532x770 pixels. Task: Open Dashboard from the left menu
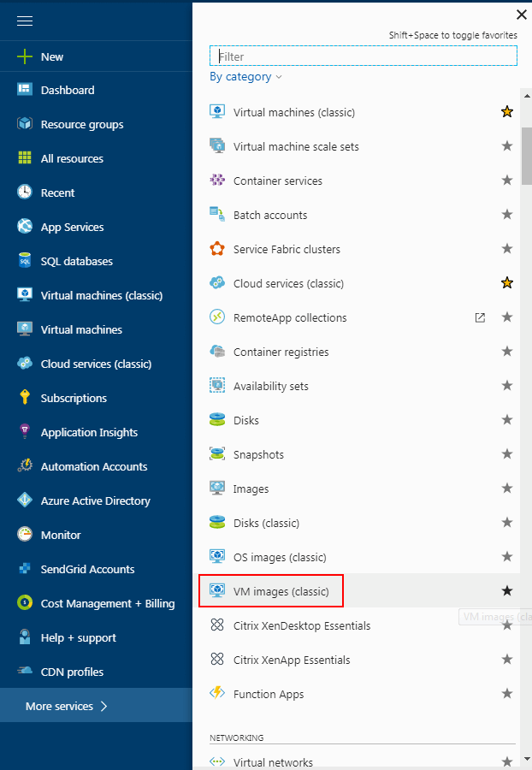(68, 90)
